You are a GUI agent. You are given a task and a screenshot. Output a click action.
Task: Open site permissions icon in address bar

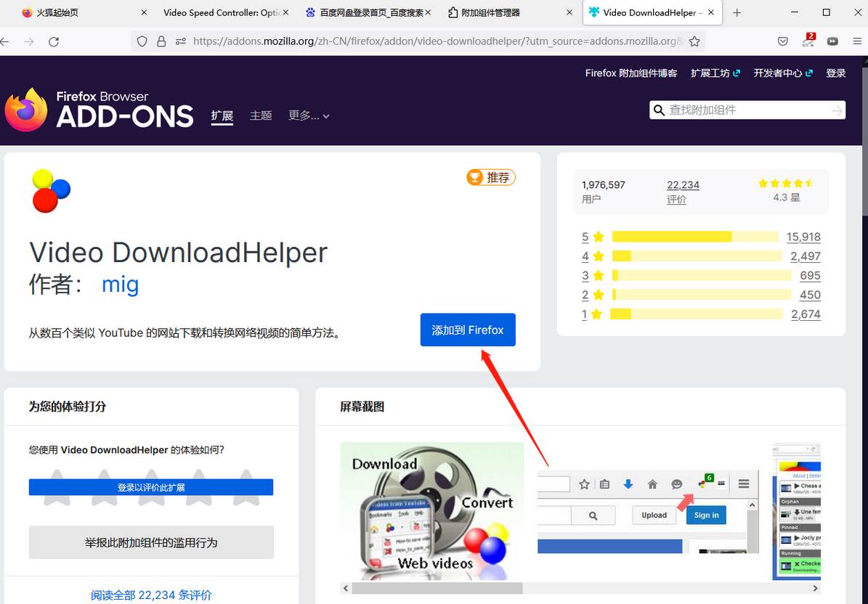coord(180,41)
